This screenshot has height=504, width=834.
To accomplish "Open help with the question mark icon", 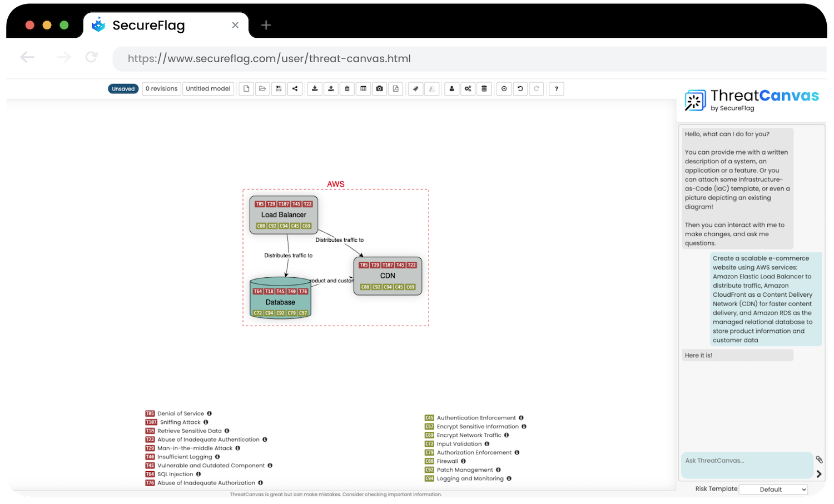I will (x=556, y=89).
